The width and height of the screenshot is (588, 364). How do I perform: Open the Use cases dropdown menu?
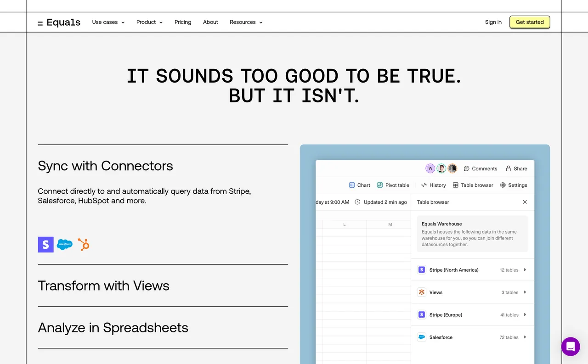point(108,22)
